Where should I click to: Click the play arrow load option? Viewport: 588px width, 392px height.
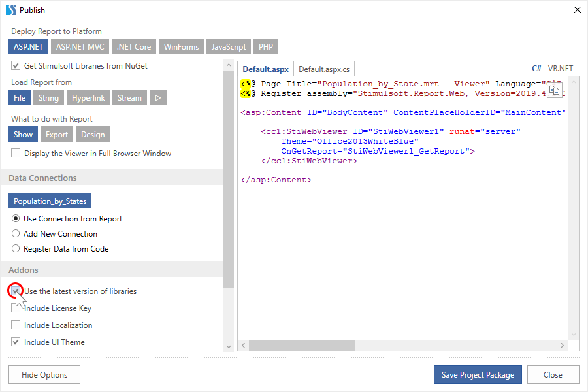(x=157, y=97)
